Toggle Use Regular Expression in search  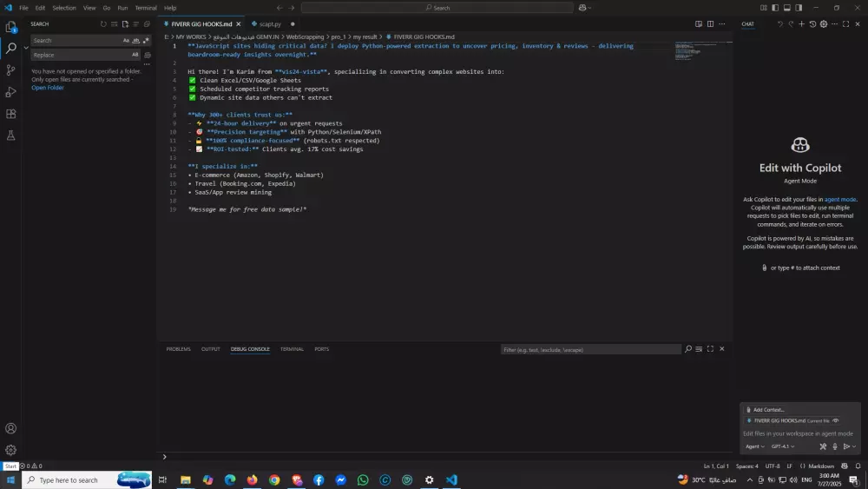click(x=146, y=41)
